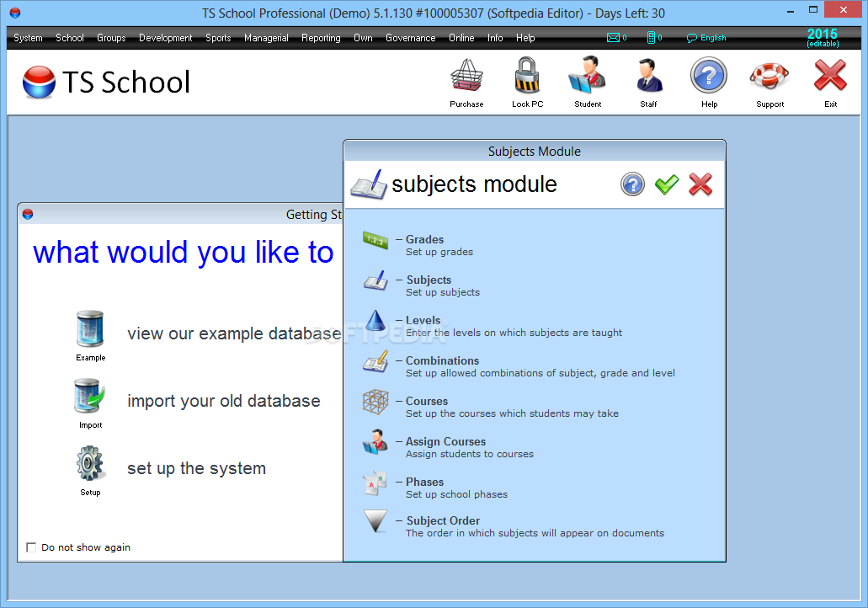Click the Combinations book pencil icon
This screenshot has height=608, width=868.
[x=375, y=361]
